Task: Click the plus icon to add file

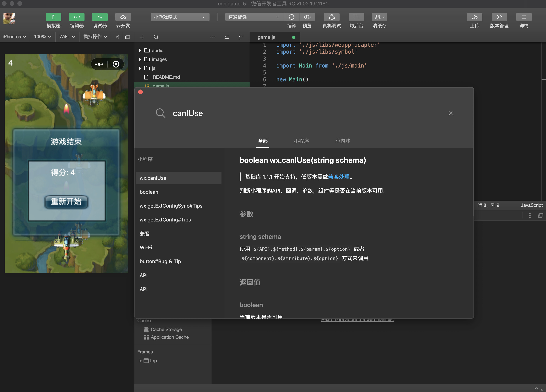Action: tap(142, 37)
